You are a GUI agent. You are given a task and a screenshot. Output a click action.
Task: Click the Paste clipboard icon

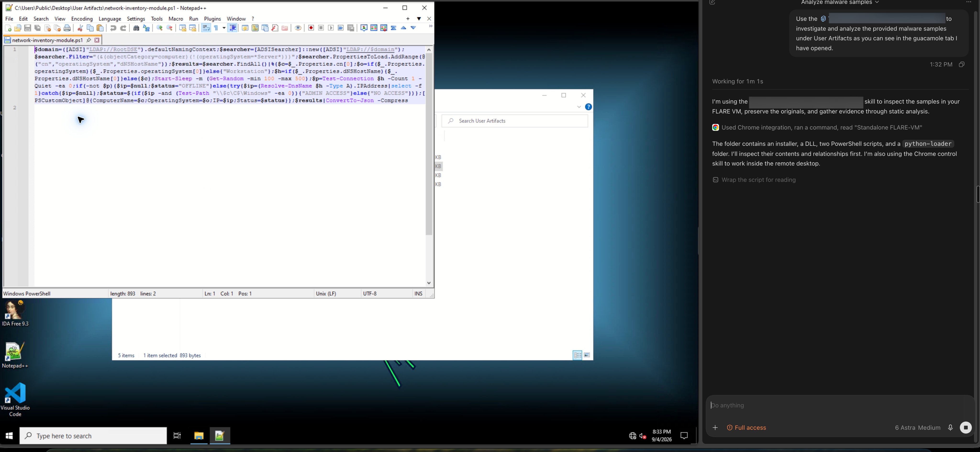coord(100,28)
